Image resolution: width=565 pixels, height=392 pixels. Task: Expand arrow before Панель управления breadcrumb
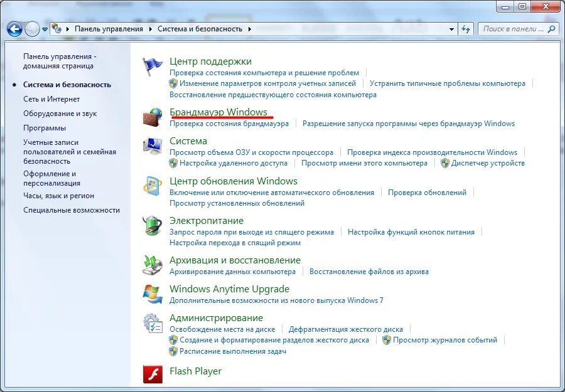(68, 29)
